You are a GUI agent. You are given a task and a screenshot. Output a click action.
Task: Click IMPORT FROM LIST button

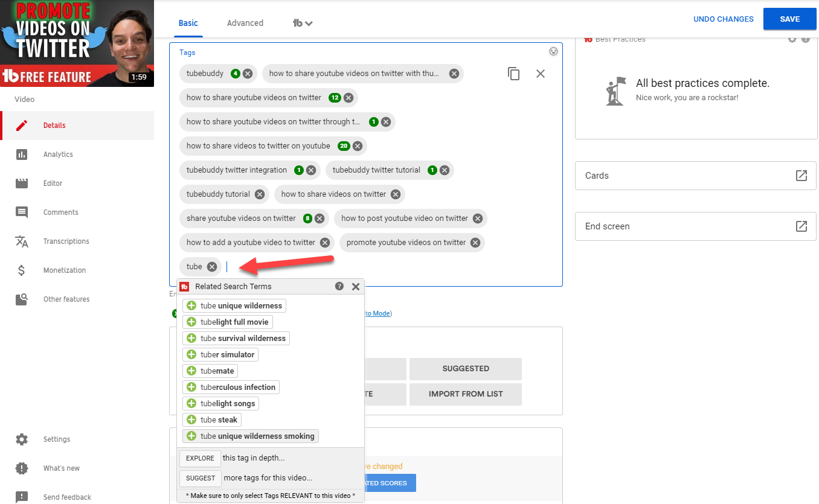tap(465, 394)
